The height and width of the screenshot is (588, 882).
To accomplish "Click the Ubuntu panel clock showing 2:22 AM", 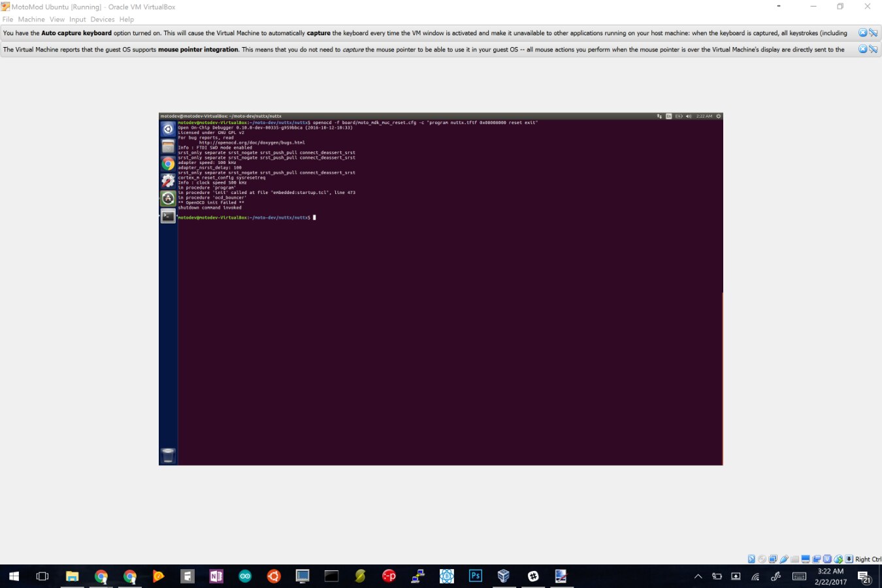I will tap(704, 116).
